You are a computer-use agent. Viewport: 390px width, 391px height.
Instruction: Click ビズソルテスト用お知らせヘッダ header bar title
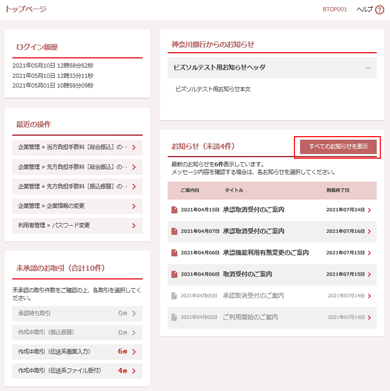[x=219, y=67]
